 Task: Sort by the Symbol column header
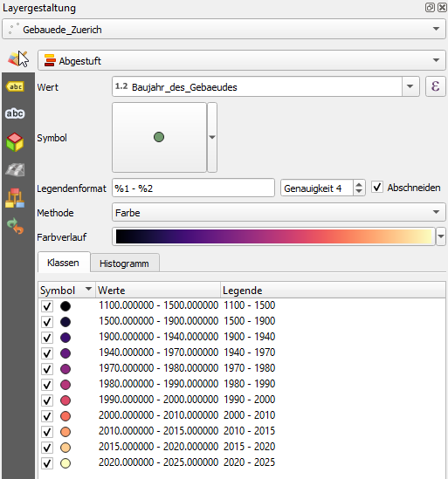tap(66, 290)
